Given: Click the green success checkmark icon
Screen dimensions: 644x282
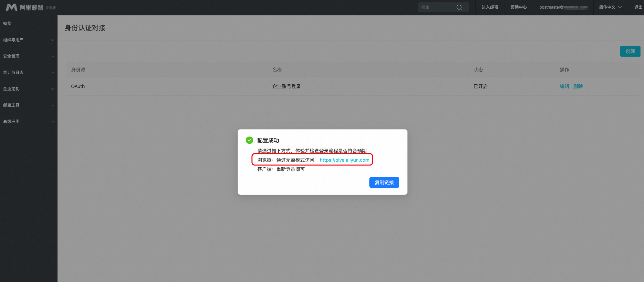Looking at the screenshot, I should coord(249,140).
